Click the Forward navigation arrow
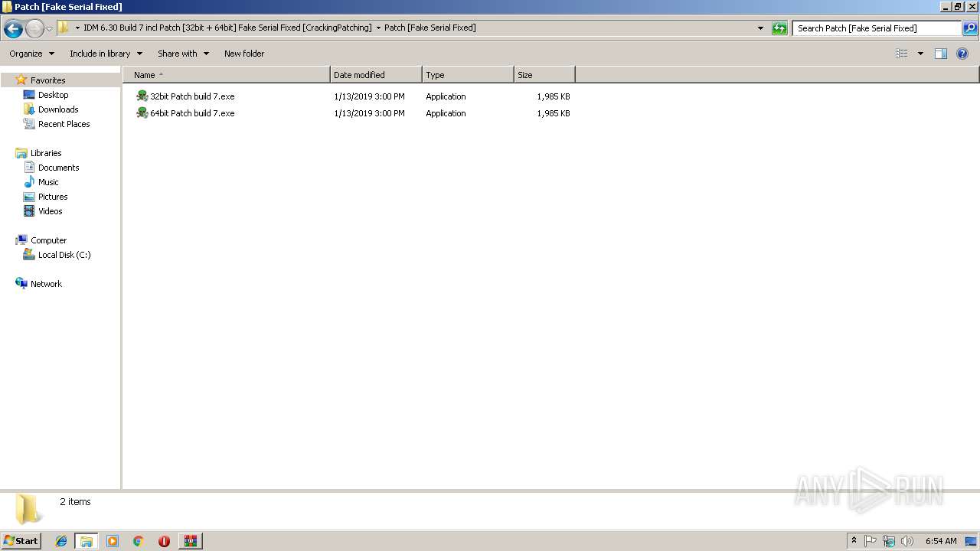This screenshot has height=551, width=980. (x=34, y=29)
